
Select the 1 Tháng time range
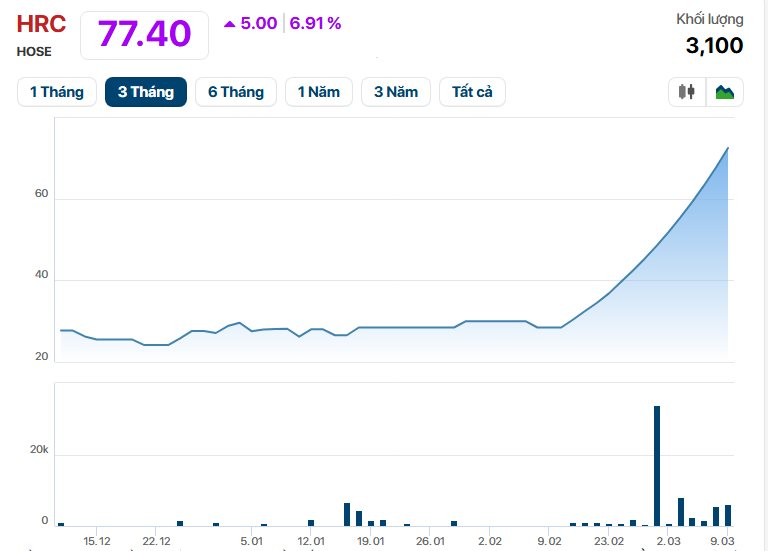tap(57, 92)
